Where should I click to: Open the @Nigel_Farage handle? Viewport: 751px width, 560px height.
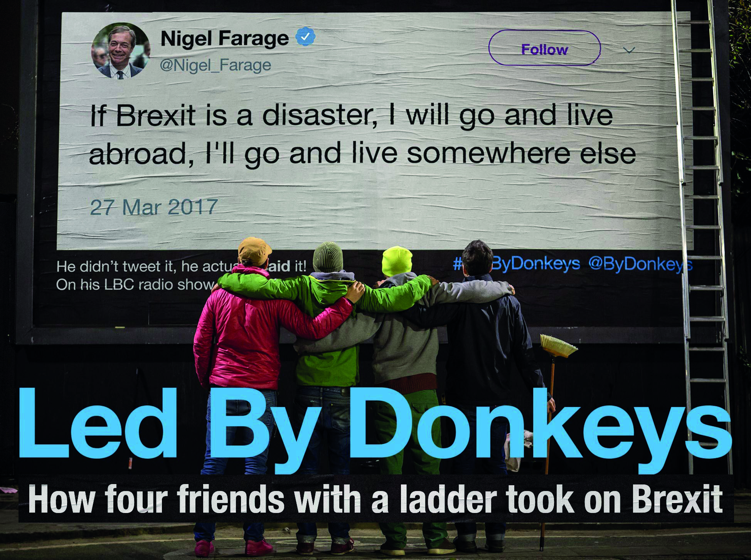click(215, 65)
